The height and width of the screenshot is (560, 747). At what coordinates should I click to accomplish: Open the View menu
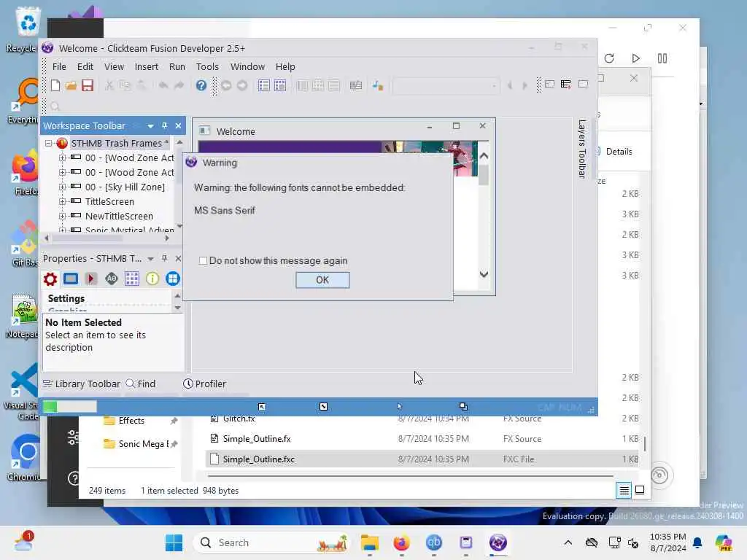tap(115, 66)
